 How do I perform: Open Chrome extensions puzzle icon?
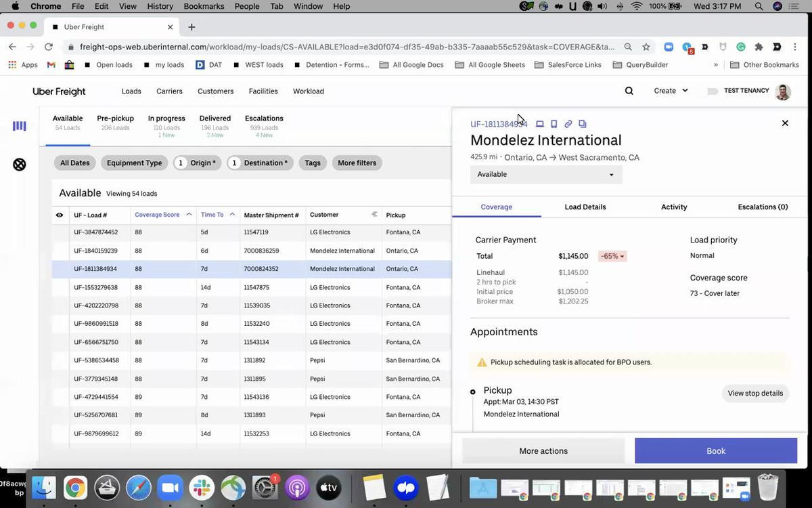(759, 47)
